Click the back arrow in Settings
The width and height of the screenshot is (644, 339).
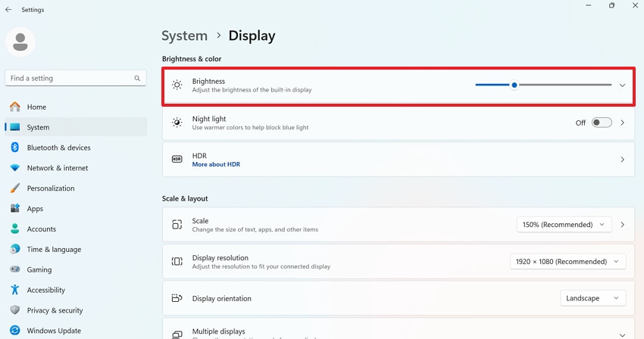pos(8,9)
